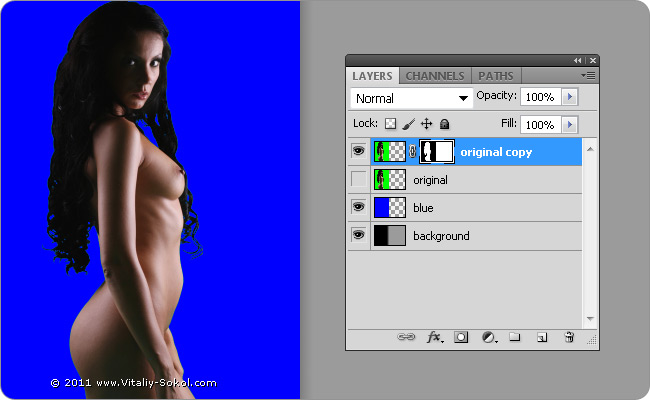Open the Layers panel options menu
The width and height of the screenshot is (650, 400).
[589, 75]
